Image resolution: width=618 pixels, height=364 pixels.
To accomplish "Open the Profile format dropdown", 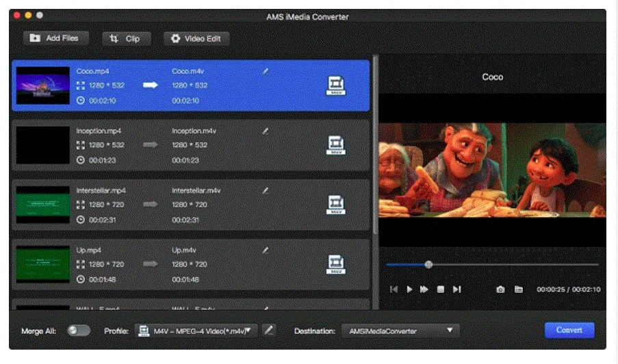I will [x=196, y=330].
